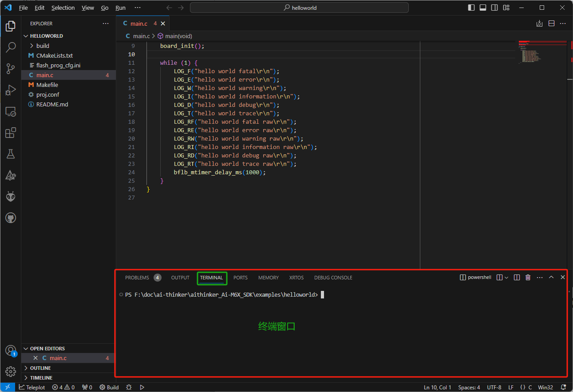
Task: Open the Explorer view in activity bar
Action: coord(11,26)
